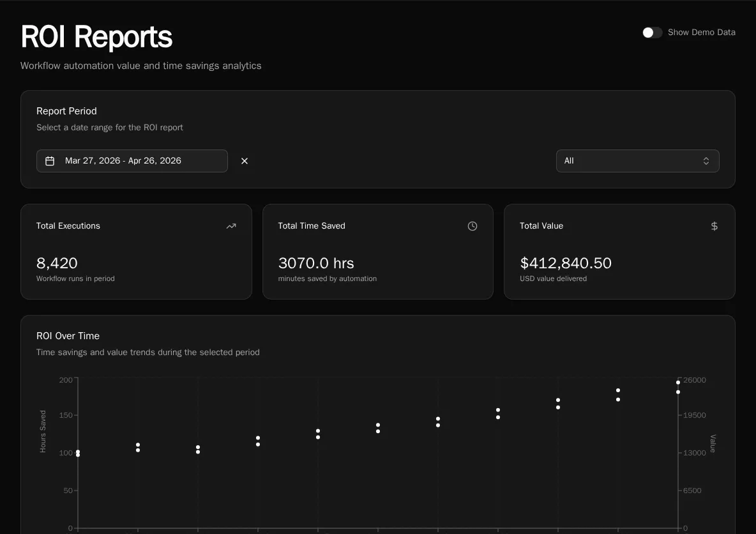The image size is (756, 534).
Task: Open the calendar icon in the date picker
Action: click(50, 160)
